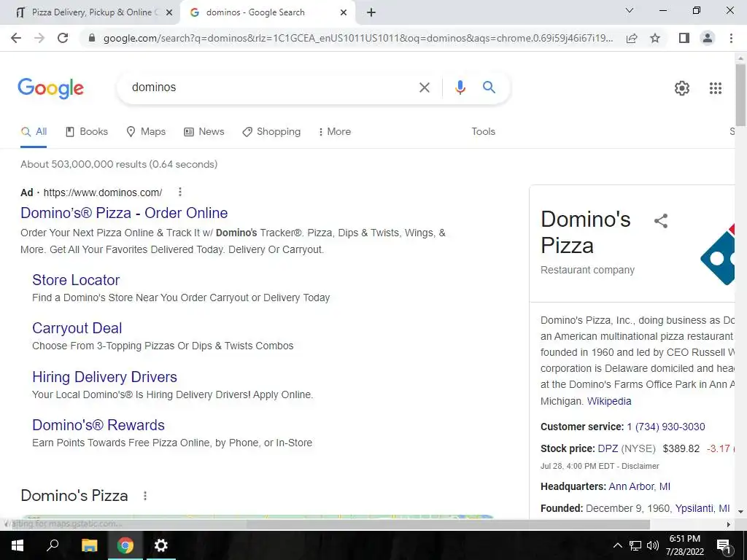Open Hiring Delivery Drivers link
The height and width of the screenshot is (560, 747).
(104, 377)
